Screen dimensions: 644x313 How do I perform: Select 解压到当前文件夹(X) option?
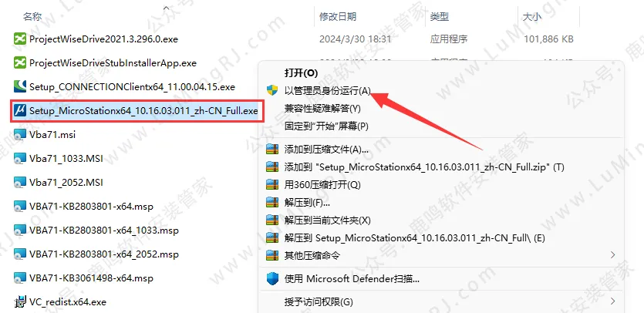pyautogui.click(x=327, y=220)
